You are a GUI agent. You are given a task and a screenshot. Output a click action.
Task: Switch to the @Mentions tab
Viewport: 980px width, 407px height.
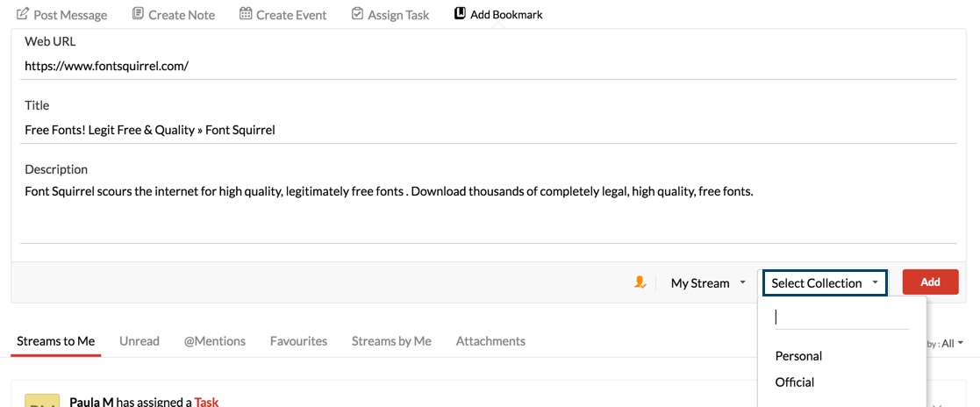click(214, 341)
